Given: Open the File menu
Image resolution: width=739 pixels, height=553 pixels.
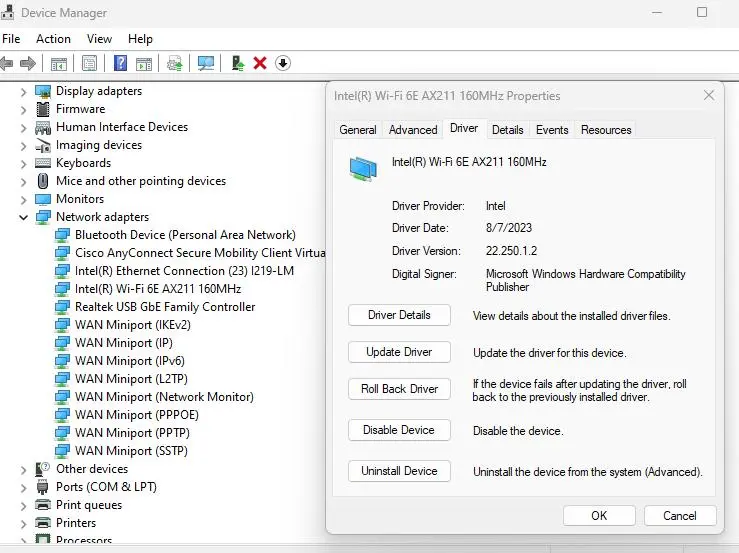Looking at the screenshot, I should (x=11, y=39).
